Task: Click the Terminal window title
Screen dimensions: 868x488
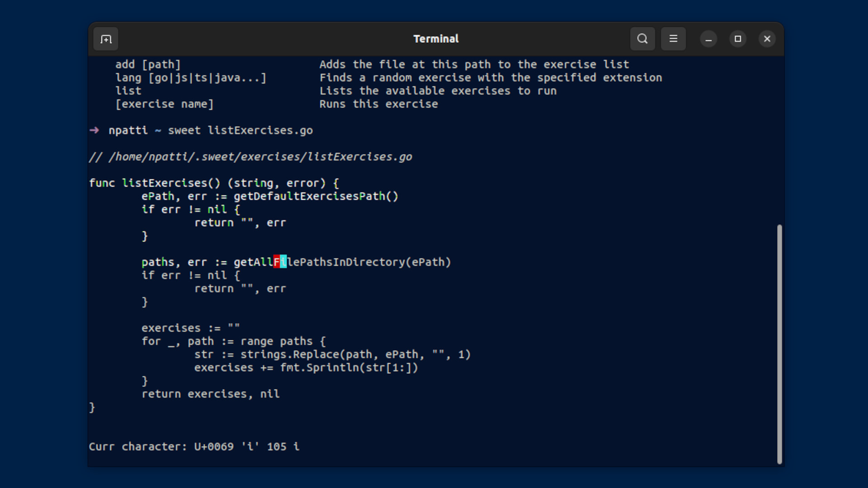Action: point(436,39)
